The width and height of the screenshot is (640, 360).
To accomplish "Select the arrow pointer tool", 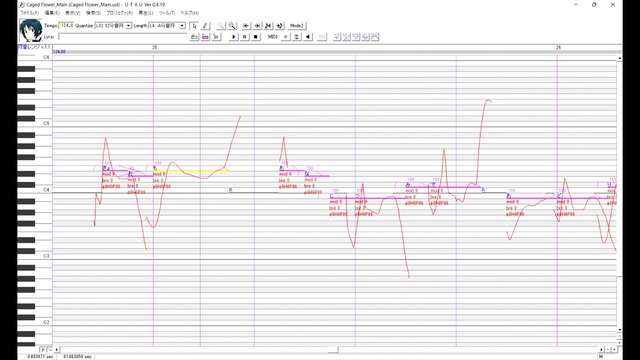I will [194, 26].
